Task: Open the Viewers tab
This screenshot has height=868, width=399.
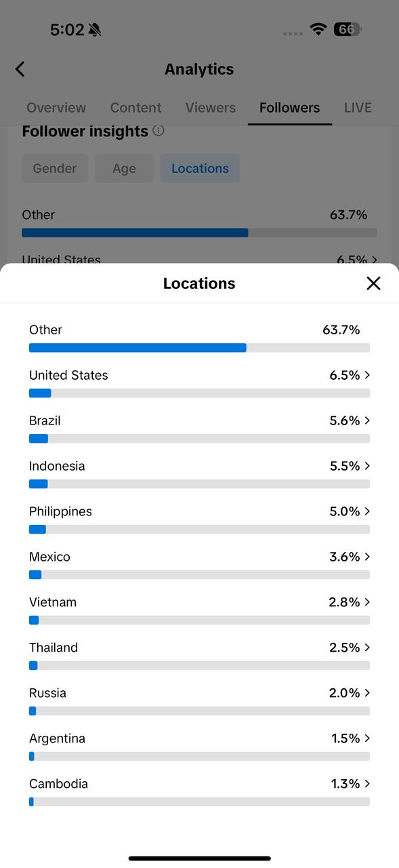Action: (x=211, y=108)
